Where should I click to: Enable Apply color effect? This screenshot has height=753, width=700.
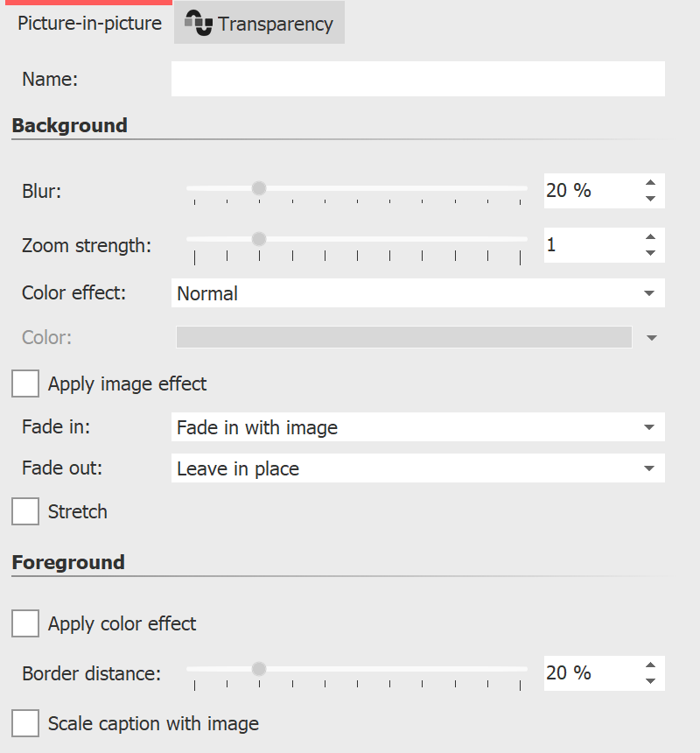point(24,623)
